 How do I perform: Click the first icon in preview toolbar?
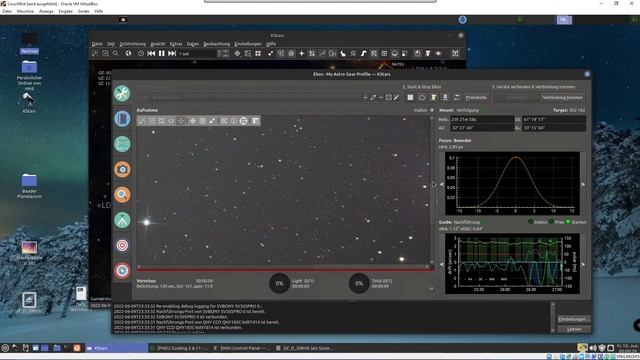click(142, 121)
